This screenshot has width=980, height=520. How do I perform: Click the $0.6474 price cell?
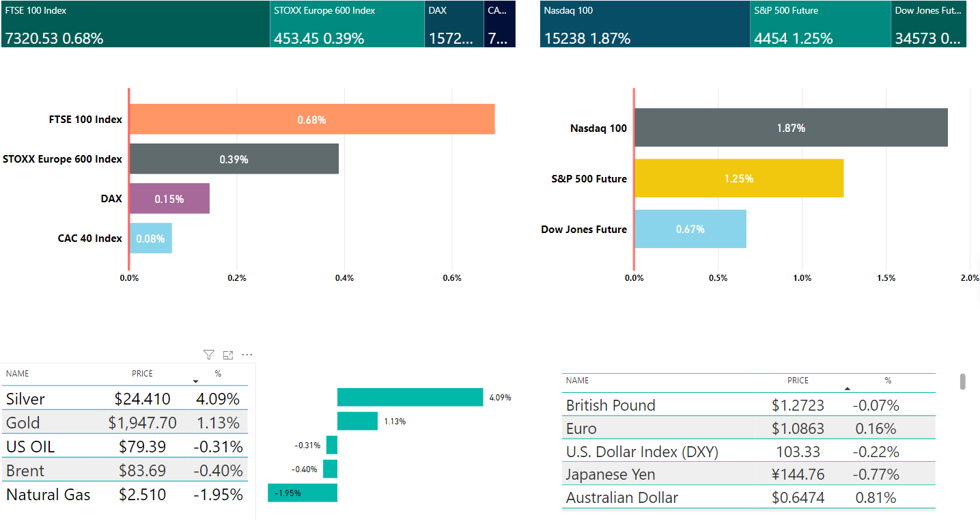(798, 497)
